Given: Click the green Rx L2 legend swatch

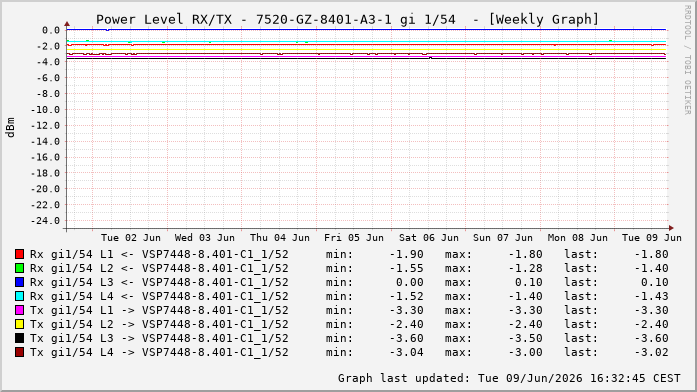Looking at the screenshot, I should (x=19, y=268).
